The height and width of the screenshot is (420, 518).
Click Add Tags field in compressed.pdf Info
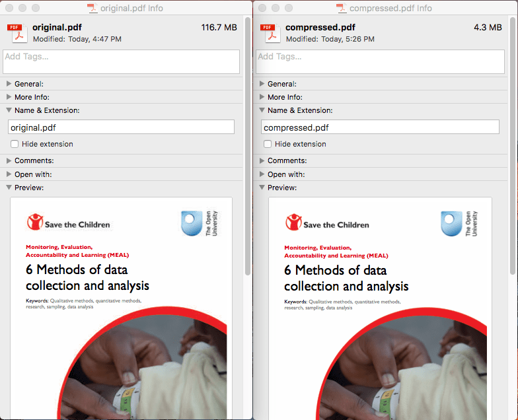point(381,62)
